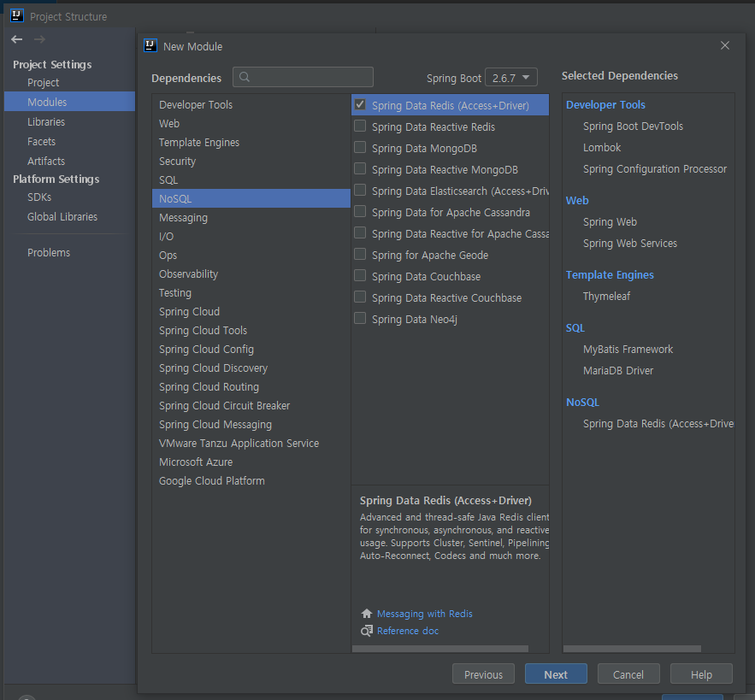This screenshot has width=755, height=700.
Task: Click the Dependencies search field
Action: pyautogui.click(x=303, y=77)
